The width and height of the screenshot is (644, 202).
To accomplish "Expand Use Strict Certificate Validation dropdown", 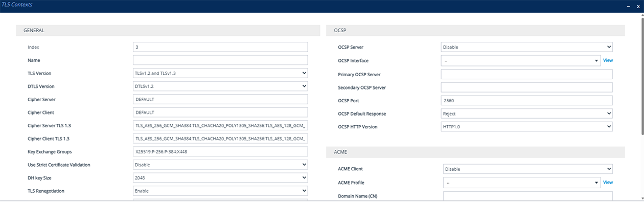I will coord(220,165).
